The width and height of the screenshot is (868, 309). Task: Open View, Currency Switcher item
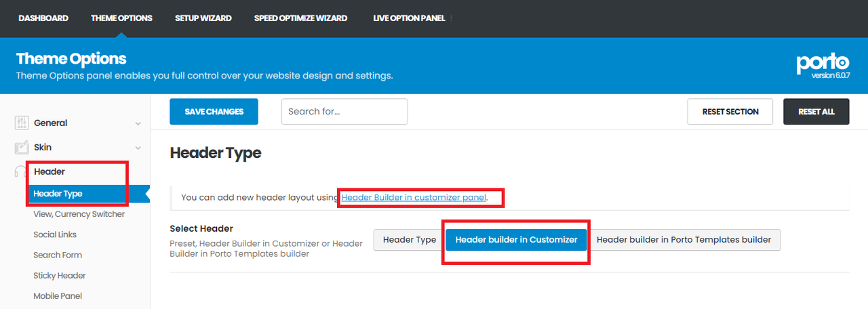(x=79, y=214)
